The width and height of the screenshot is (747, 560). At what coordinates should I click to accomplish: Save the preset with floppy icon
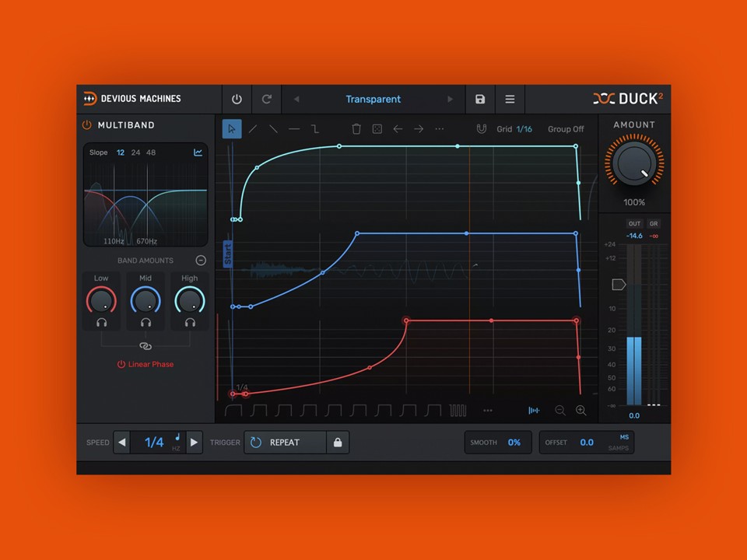pos(480,99)
